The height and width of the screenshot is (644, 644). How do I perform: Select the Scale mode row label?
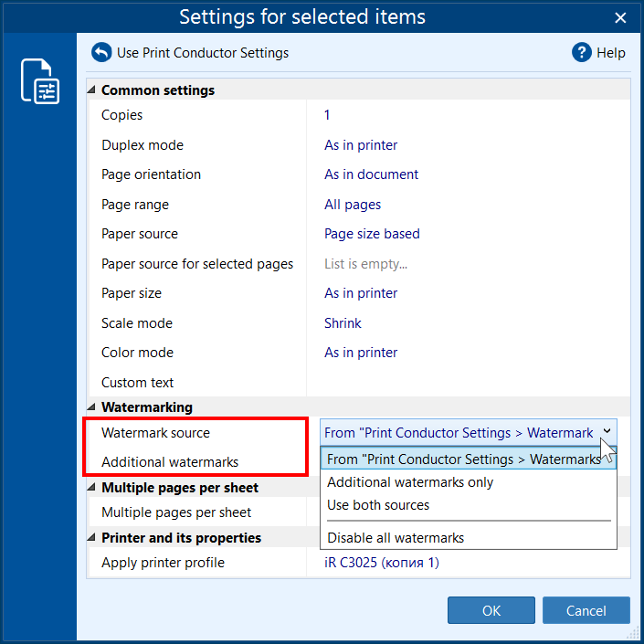[x=137, y=323]
